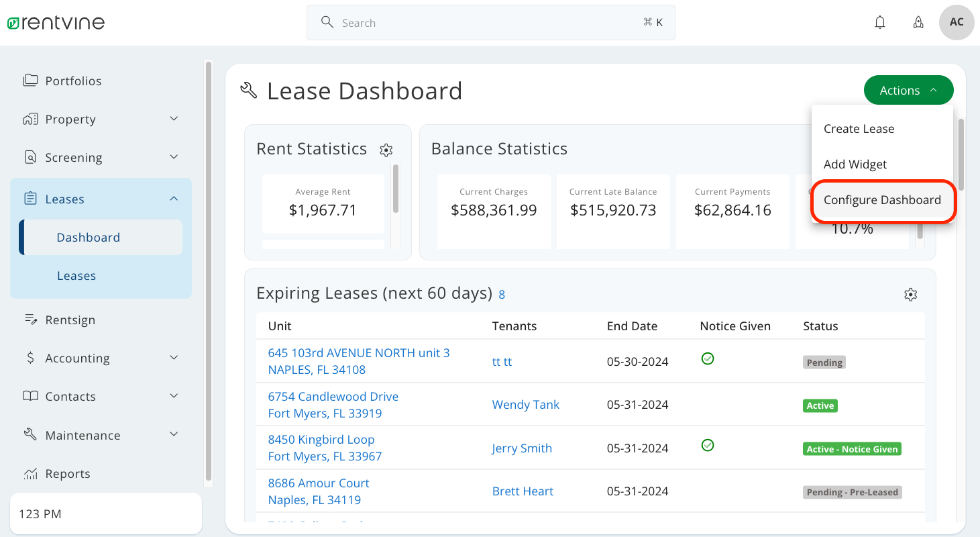
Task: Choose Configure Dashboard from Actions menu
Action: tap(882, 199)
